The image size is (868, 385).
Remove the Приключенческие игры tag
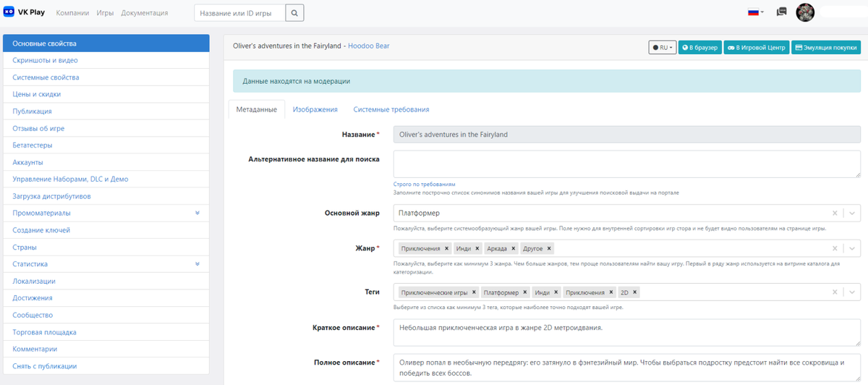point(474,292)
